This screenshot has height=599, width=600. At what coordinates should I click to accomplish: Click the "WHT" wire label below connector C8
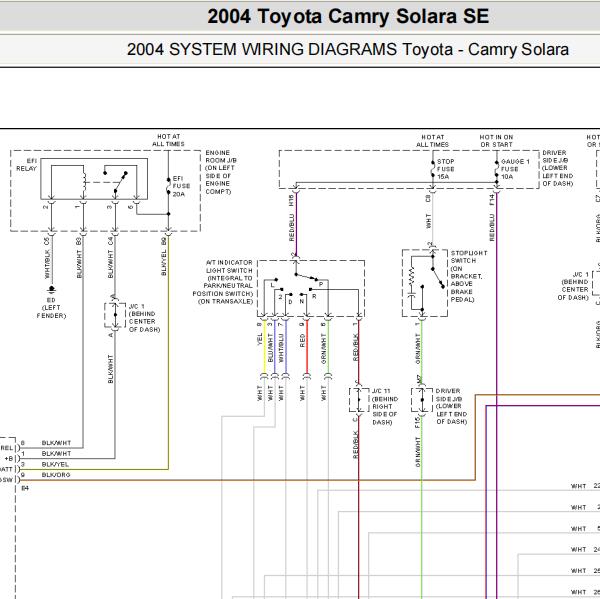pyautogui.click(x=428, y=221)
